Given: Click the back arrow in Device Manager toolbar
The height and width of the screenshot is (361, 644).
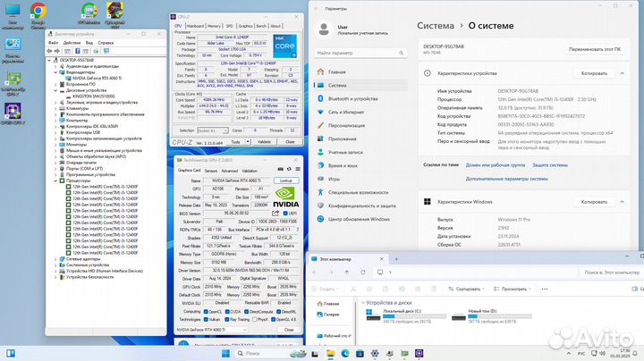Looking at the screenshot, I should pyautogui.click(x=49, y=51).
